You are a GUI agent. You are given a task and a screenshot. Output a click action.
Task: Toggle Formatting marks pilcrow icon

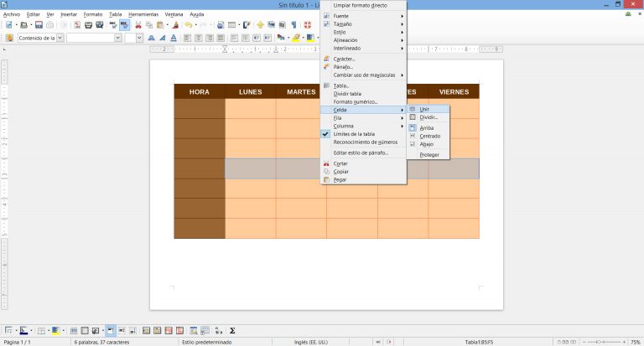[x=293, y=25]
